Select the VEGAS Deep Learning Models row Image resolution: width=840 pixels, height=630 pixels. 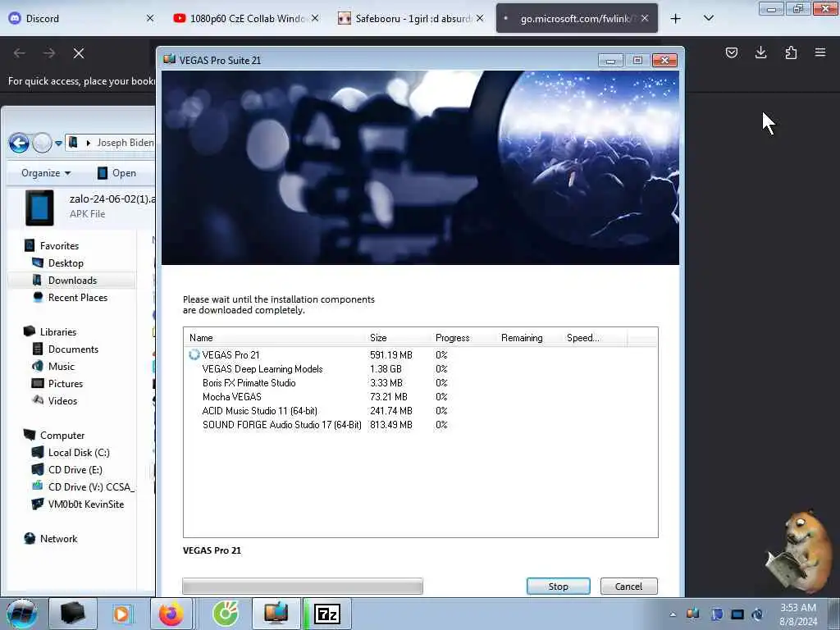coord(421,368)
